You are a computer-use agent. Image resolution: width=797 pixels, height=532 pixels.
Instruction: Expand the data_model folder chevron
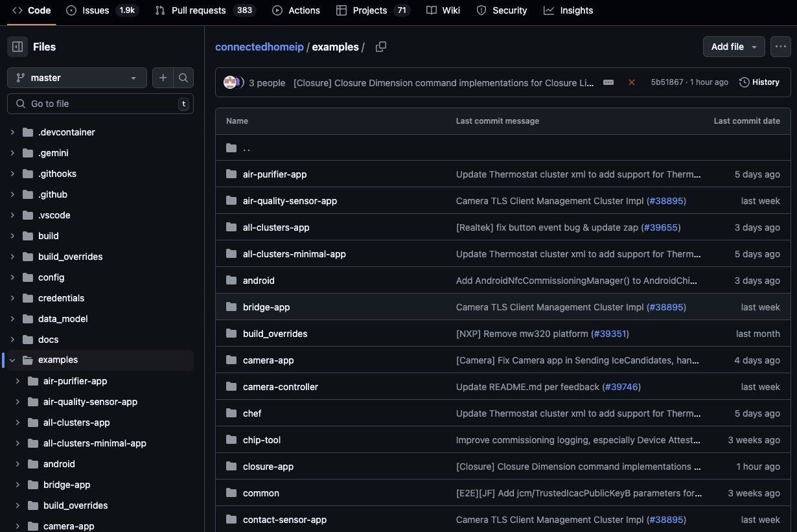(12, 319)
